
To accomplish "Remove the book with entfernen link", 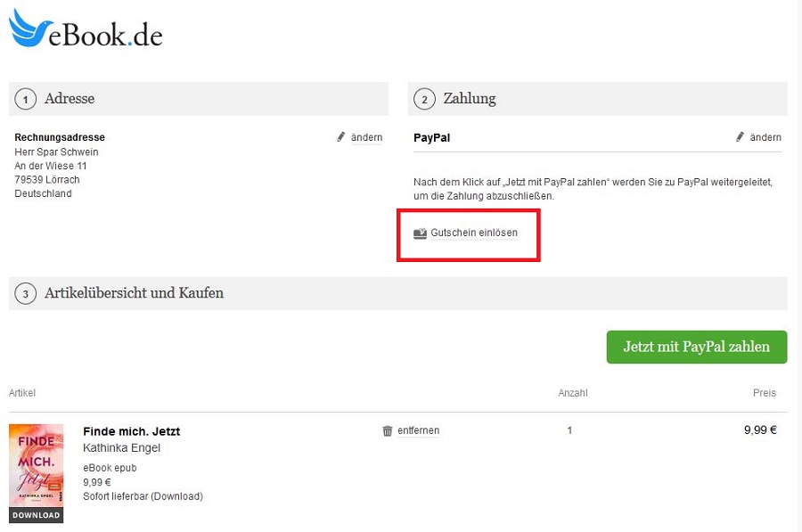I will 419,430.
